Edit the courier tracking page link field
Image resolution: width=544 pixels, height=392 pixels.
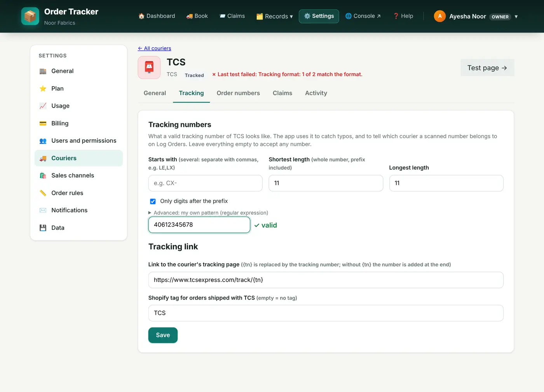(x=326, y=280)
